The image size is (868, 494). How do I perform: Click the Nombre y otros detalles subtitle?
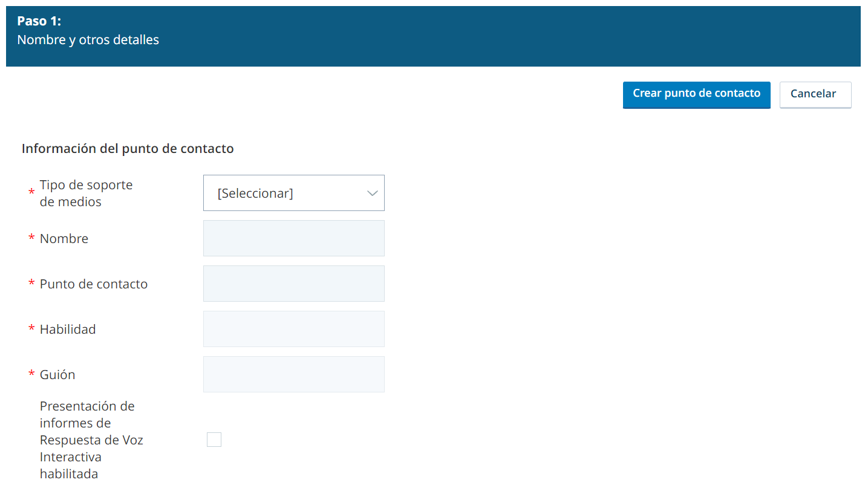pyautogui.click(x=88, y=41)
